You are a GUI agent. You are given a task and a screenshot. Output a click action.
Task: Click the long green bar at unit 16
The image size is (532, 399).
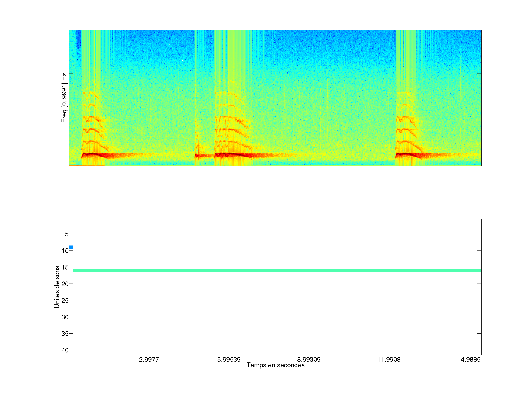(277, 271)
